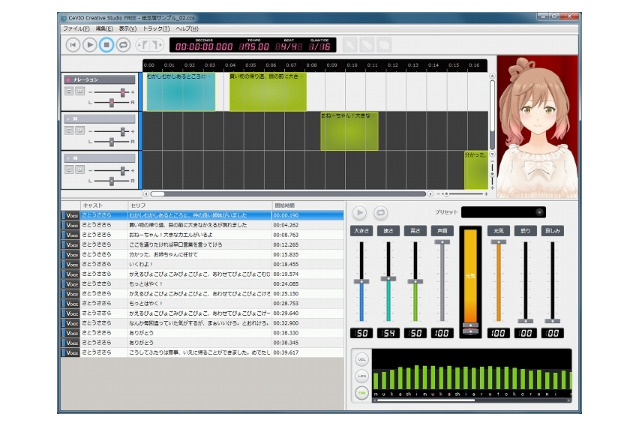
Task: Adjust the third track pan slider
Action: pyautogui.click(x=111, y=181)
